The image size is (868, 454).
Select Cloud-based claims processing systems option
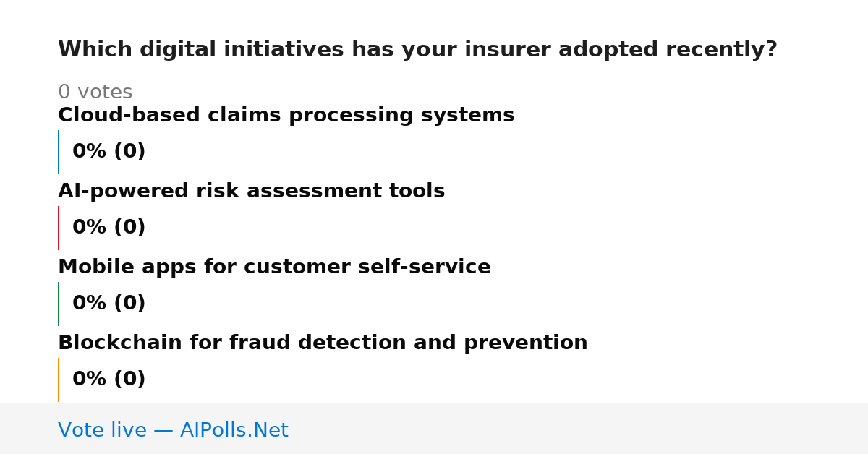point(286,116)
